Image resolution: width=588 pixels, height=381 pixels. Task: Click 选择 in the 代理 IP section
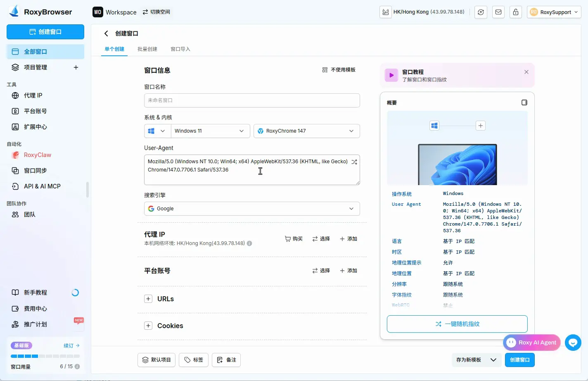click(321, 239)
